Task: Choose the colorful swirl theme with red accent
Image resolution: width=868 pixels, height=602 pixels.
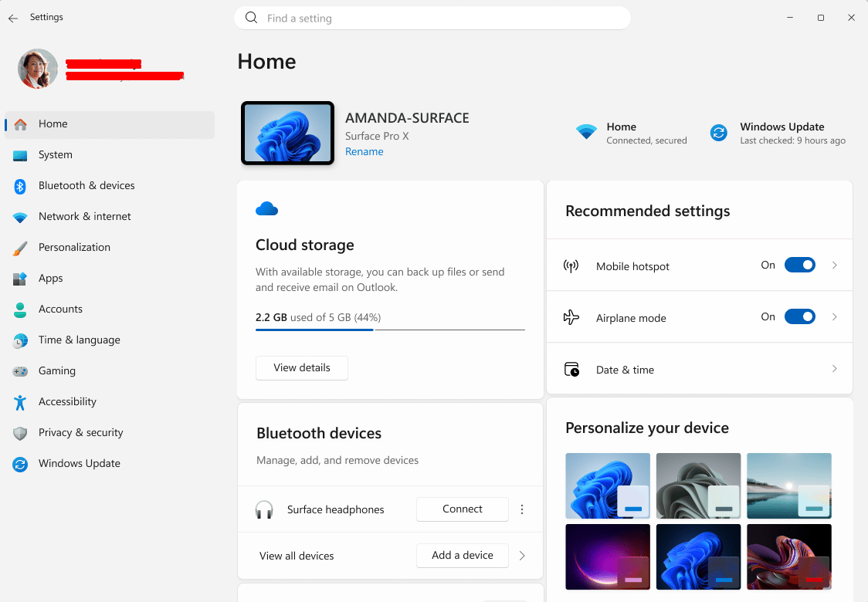Action: tap(788, 556)
